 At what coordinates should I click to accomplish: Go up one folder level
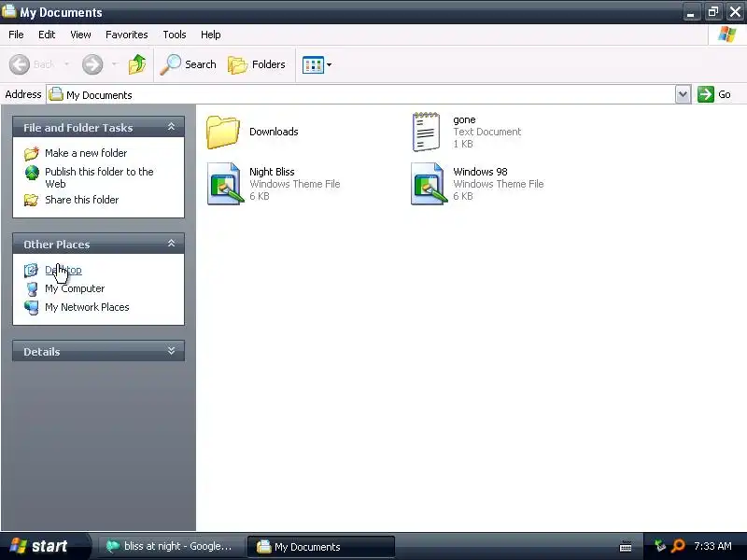pyautogui.click(x=137, y=64)
